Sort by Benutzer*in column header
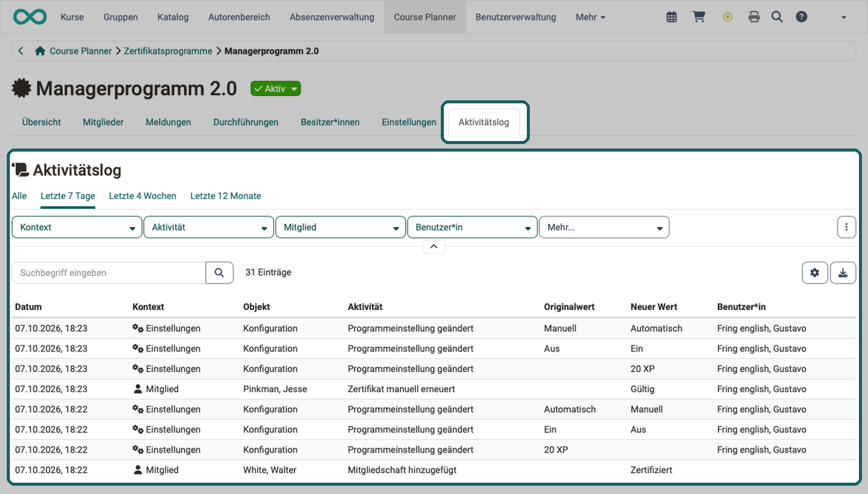This screenshot has width=868, height=494. tap(741, 307)
